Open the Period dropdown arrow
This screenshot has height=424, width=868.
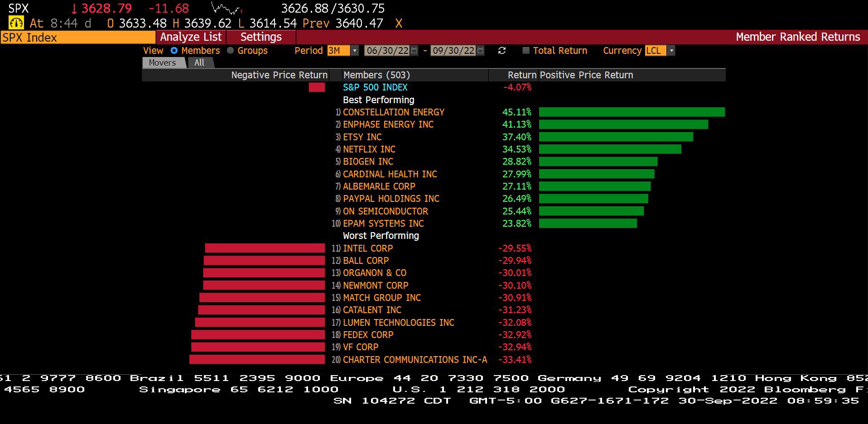pos(355,51)
